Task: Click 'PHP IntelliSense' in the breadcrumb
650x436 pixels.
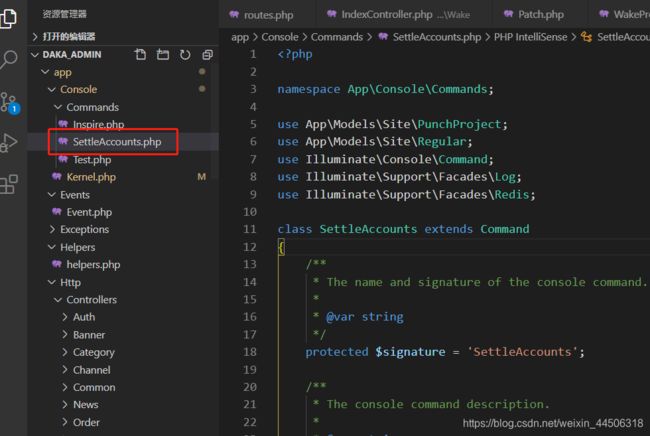Action: 530,37
